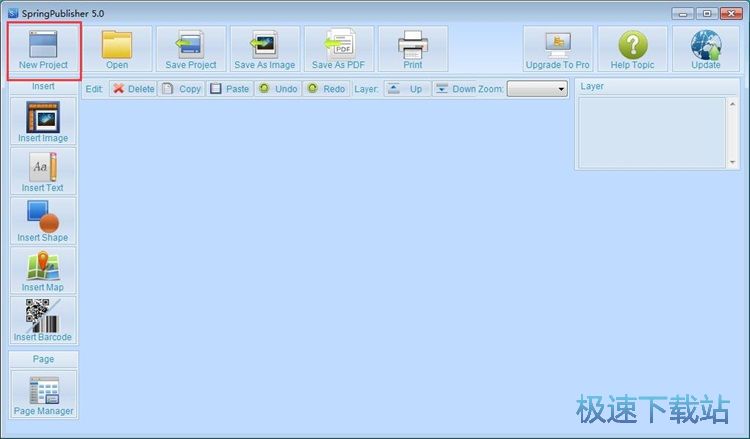Open an existing project folder
This screenshot has width=750, height=439.
point(117,49)
